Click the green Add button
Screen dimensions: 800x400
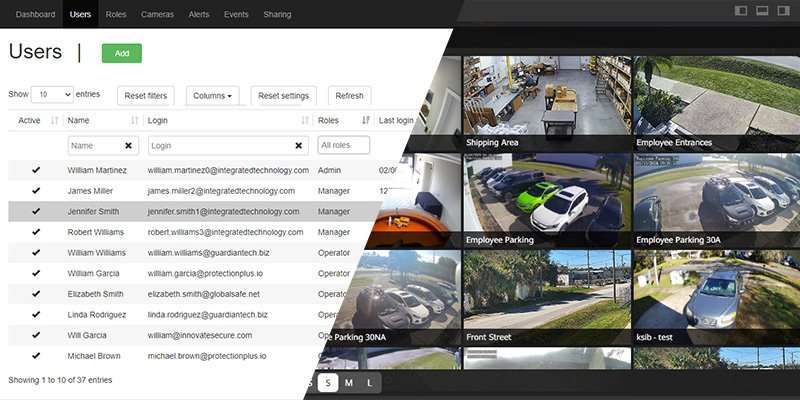(122, 54)
